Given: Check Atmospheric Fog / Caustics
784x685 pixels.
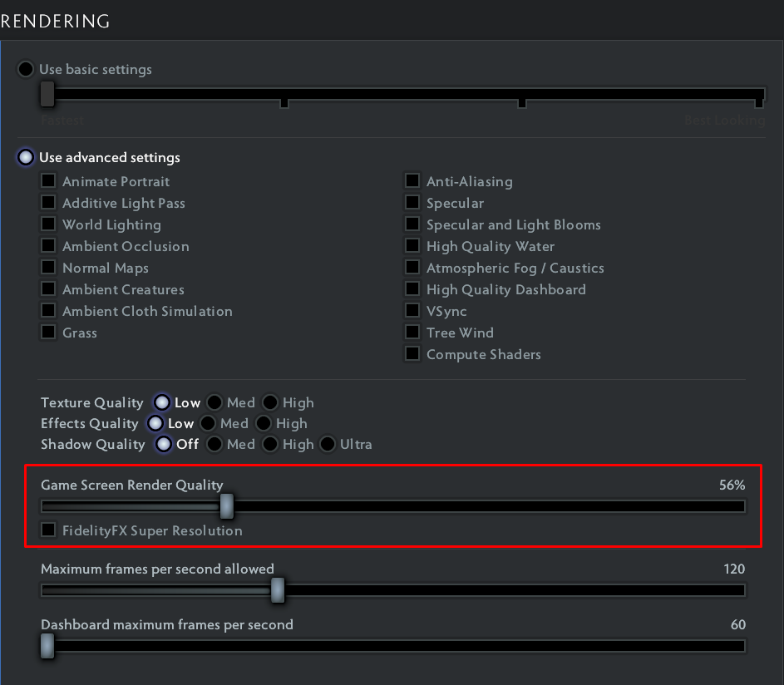Looking at the screenshot, I should 412,267.
